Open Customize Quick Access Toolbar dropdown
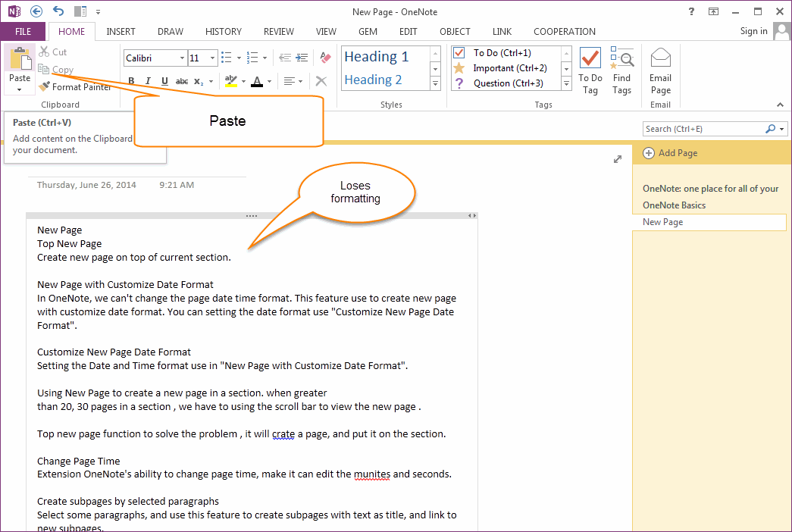This screenshot has width=792, height=532. pos(98,11)
